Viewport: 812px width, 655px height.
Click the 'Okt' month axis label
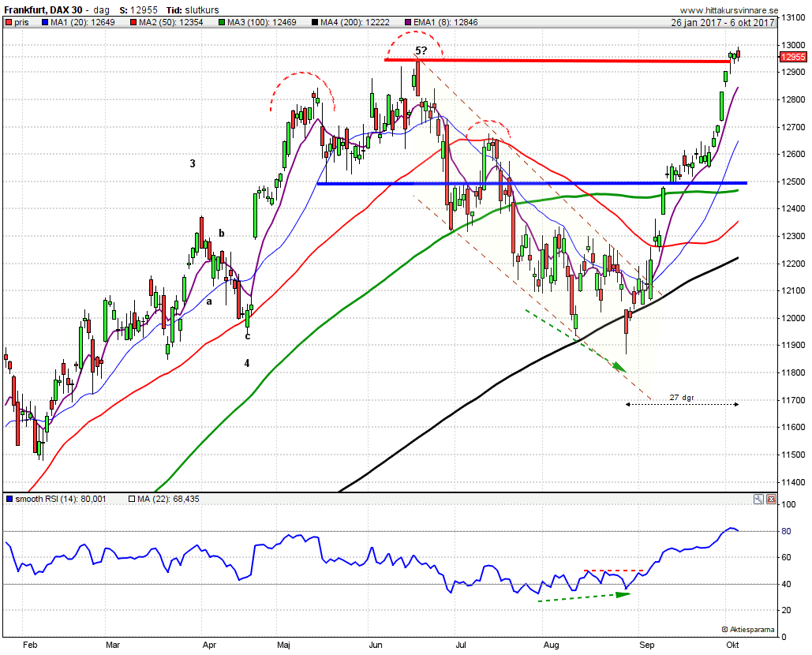point(732,645)
